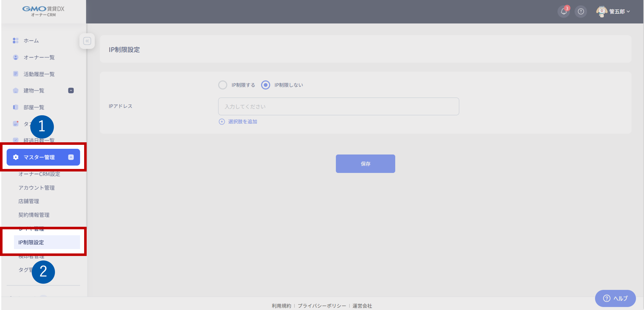Viewport: 644px width, 310px height.
Task: Open the notifications bell icon
Action: (x=563, y=12)
